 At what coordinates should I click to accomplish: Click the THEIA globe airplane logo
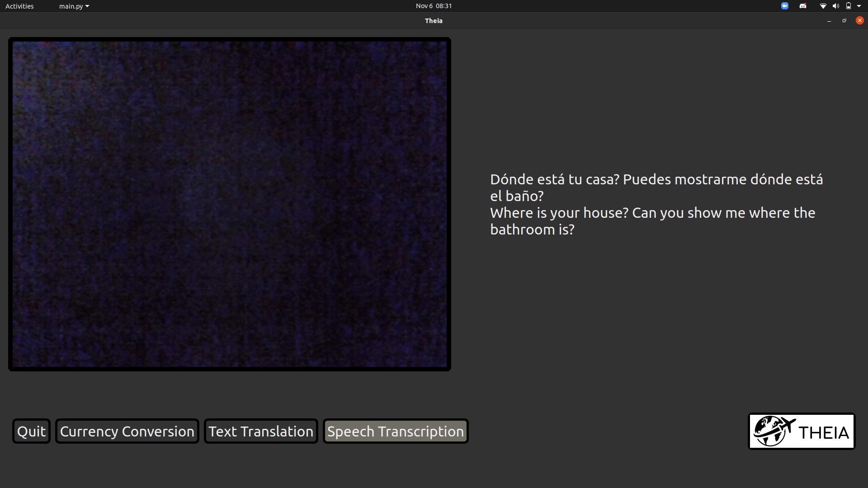pyautogui.click(x=802, y=432)
